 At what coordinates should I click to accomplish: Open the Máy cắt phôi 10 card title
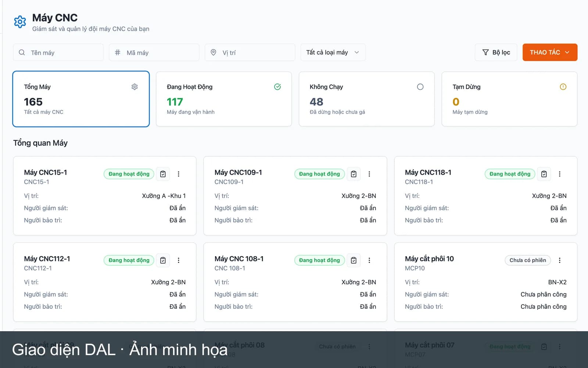click(429, 259)
